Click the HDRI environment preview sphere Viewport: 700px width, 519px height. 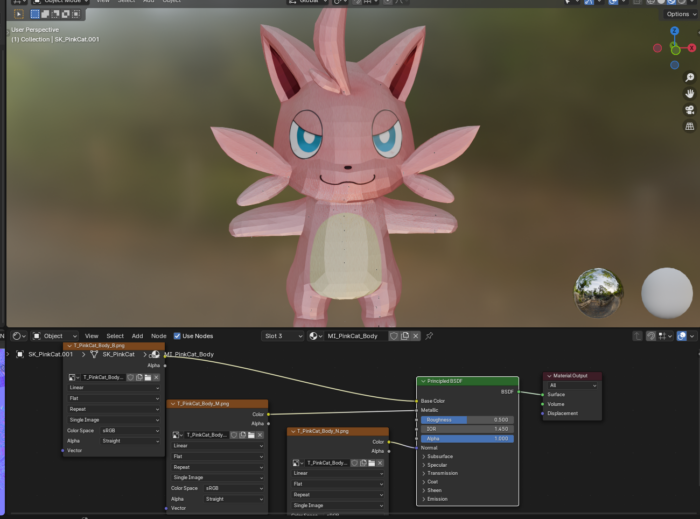598,293
